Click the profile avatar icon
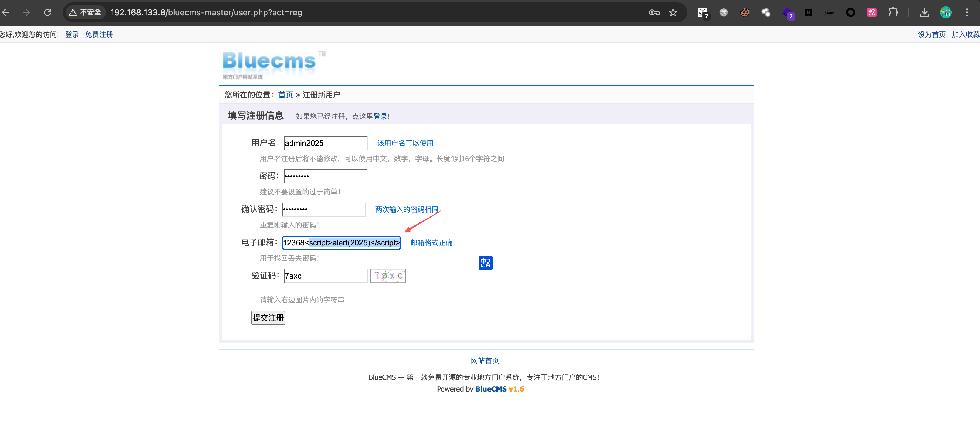The height and width of the screenshot is (445, 980). click(x=946, y=13)
